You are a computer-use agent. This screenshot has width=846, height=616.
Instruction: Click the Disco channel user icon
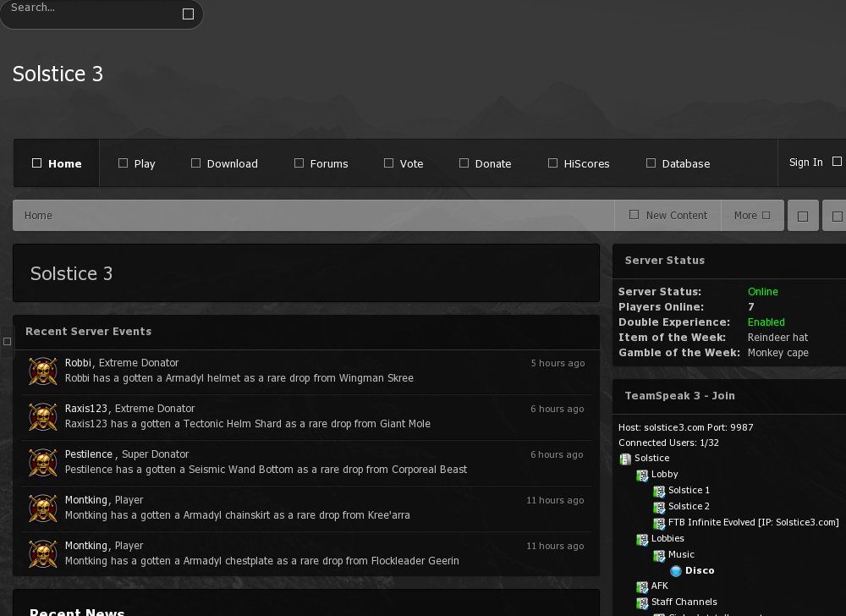coord(676,571)
